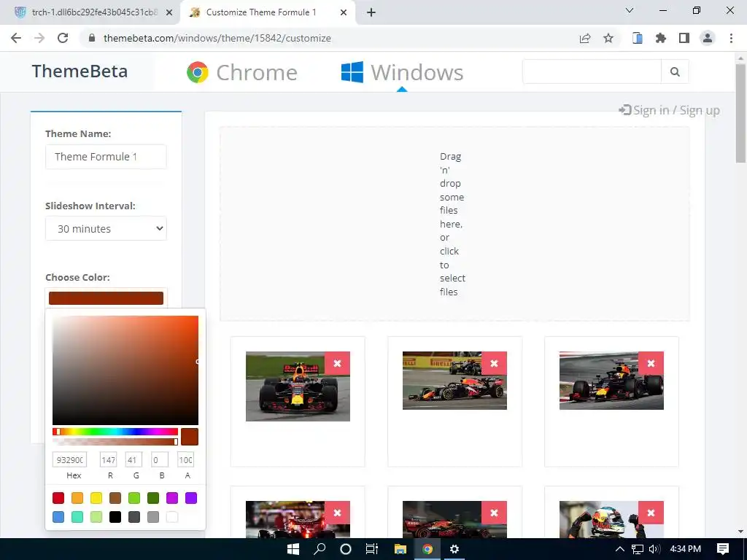This screenshot has height=560, width=747.
Task: Open the Chrome themes section link
Action: pyautogui.click(x=242, y=72)
